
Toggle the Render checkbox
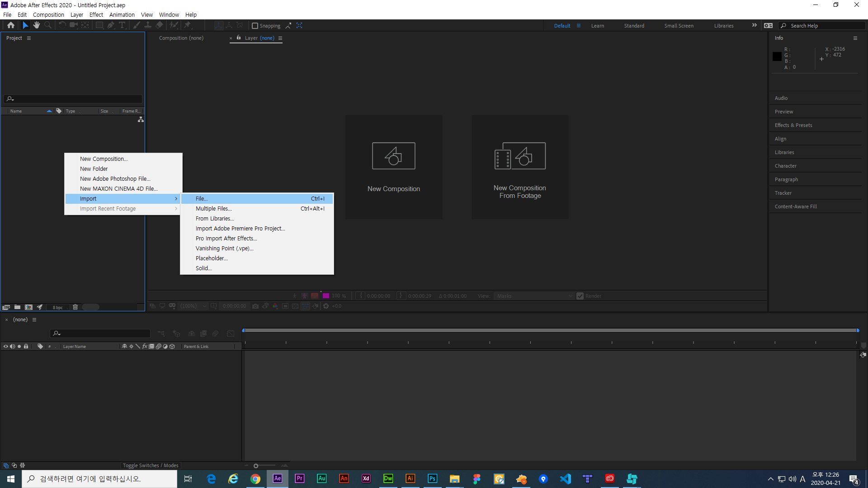(x=580, y=296)
